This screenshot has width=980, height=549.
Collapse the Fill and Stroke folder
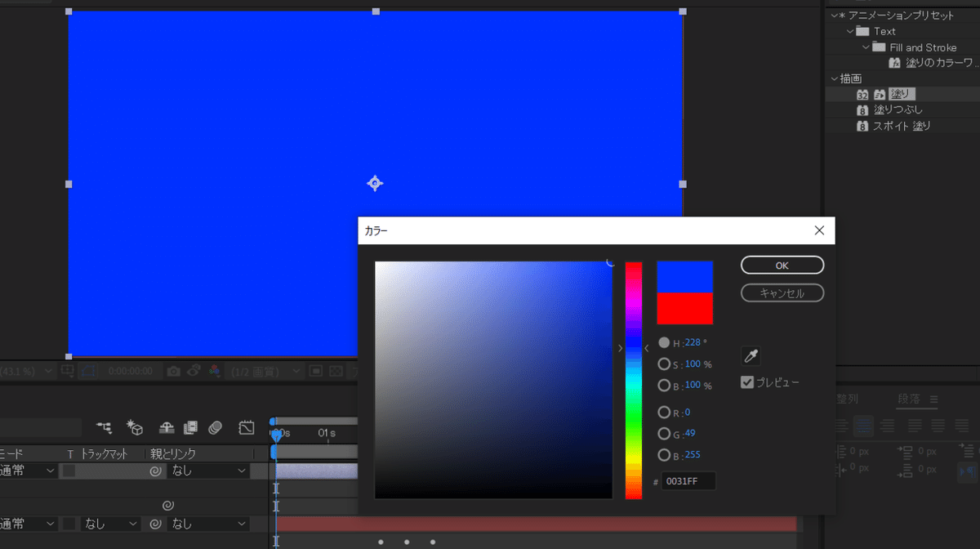pyautogui.click(x=866, y=47)
